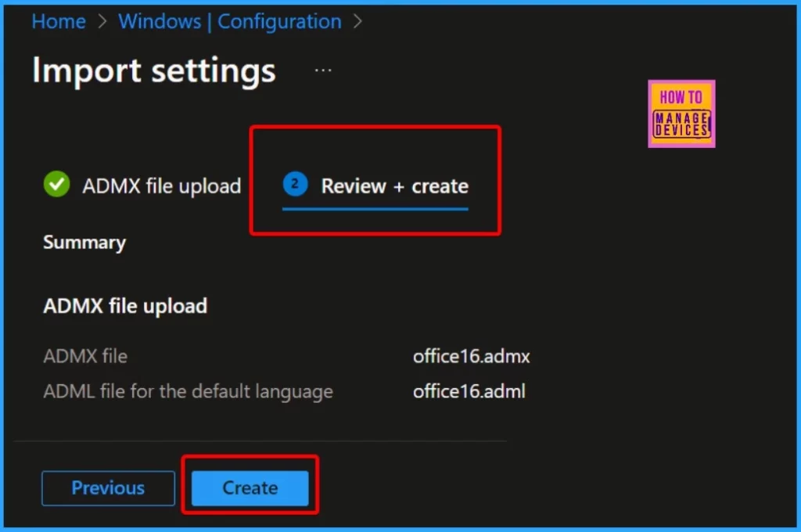Select the office16.adml file name
The width and height of the screenshot is (801, 532).
(469, 391)
